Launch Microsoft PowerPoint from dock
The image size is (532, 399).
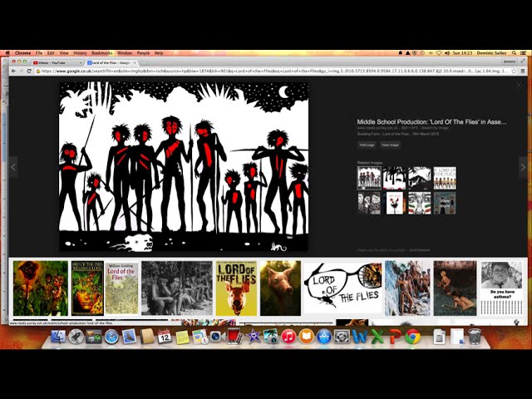point(395,337)
